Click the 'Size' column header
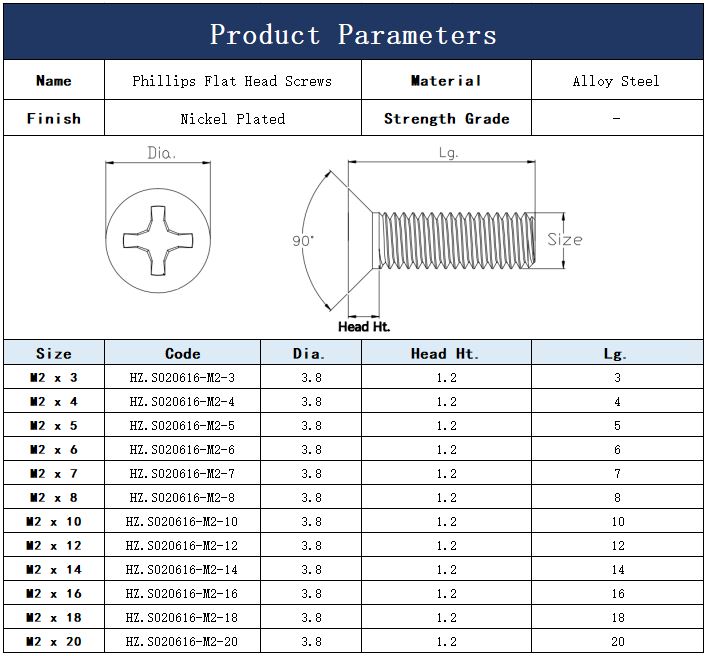The width and height of the screenshot is (707, 656). pos(54,353)
